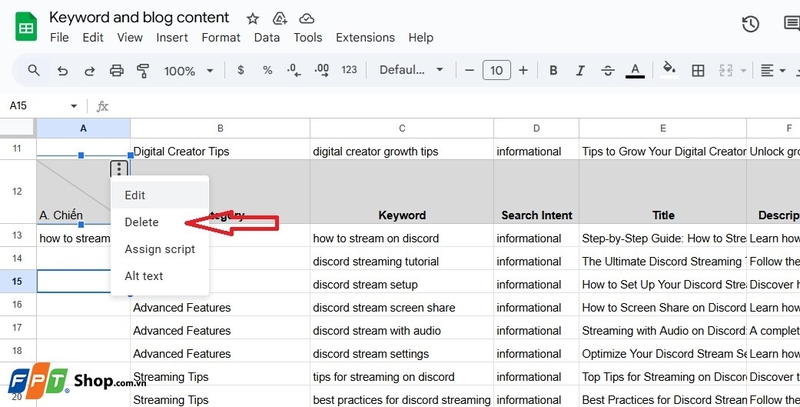Format as percent

(267, 70)
